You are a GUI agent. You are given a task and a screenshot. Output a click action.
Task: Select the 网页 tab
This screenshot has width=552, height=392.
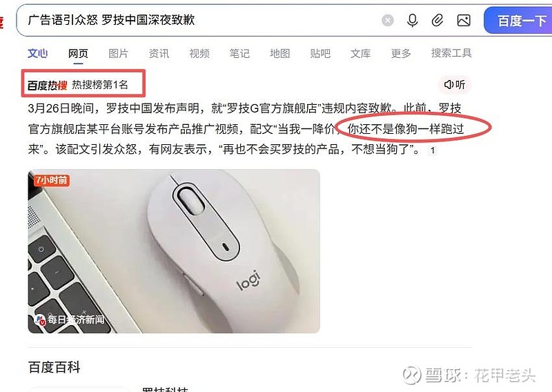(x=78, y=54)
